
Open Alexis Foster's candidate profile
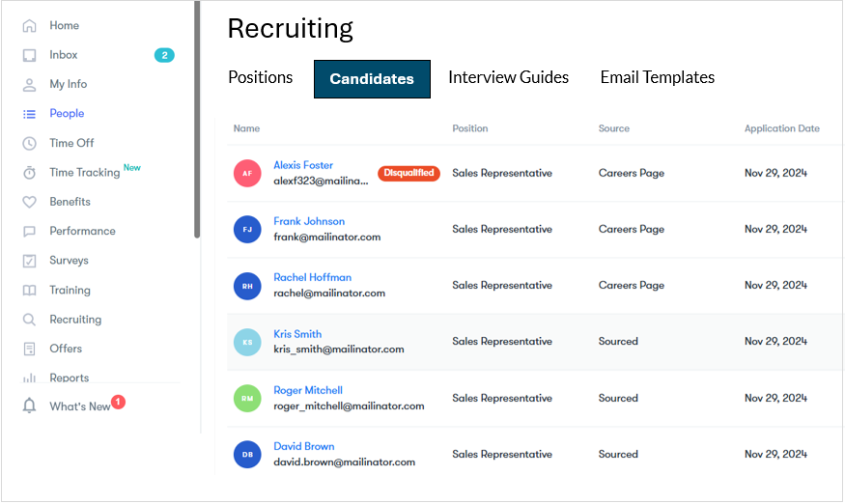(303, 165)
